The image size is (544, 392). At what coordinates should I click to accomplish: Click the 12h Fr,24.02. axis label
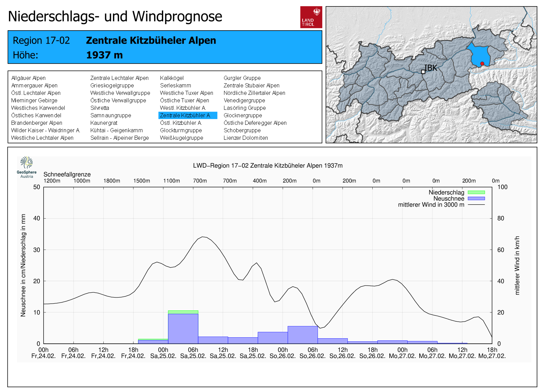tap(103, 353)
